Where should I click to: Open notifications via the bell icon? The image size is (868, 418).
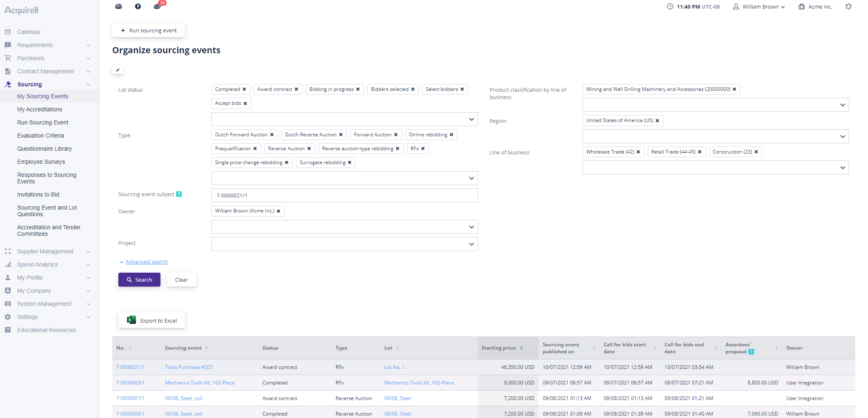tap(849, 6)
